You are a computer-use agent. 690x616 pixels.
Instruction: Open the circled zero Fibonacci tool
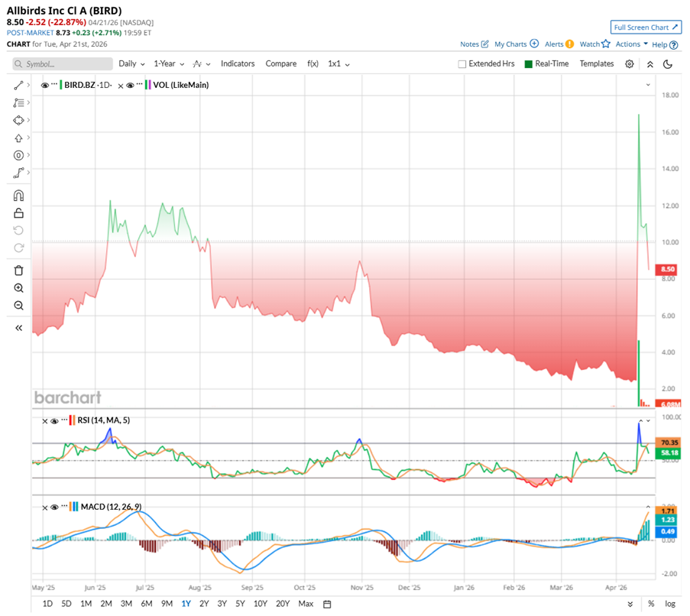[x=18, y=155]
